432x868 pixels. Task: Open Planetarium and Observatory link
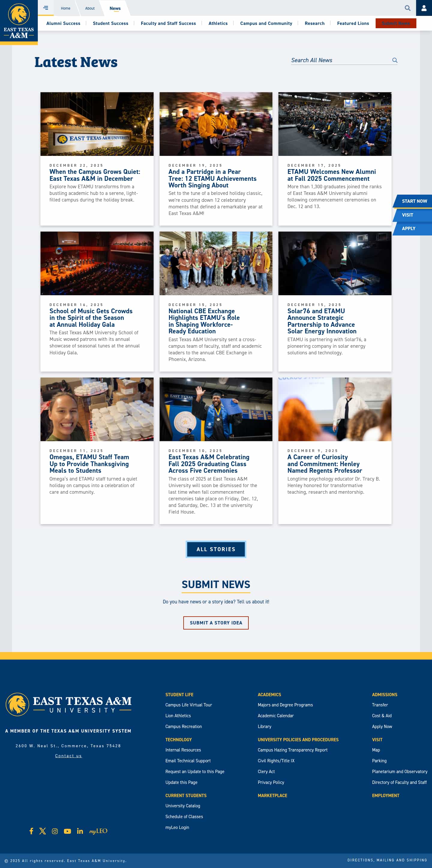[x=400, y=771]
